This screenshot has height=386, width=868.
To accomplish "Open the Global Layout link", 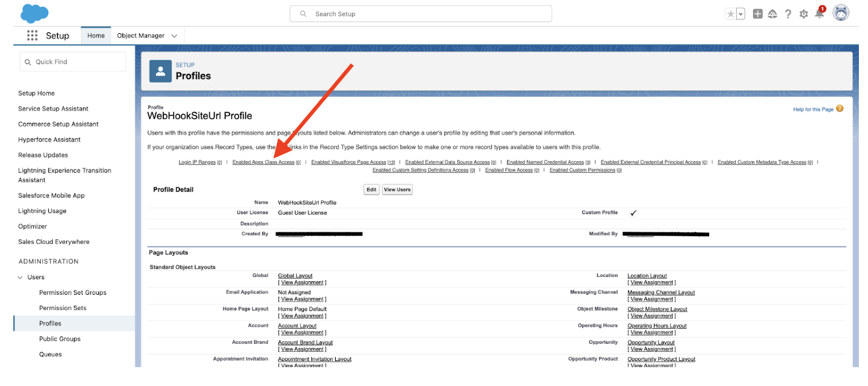I will pos(295,276).
